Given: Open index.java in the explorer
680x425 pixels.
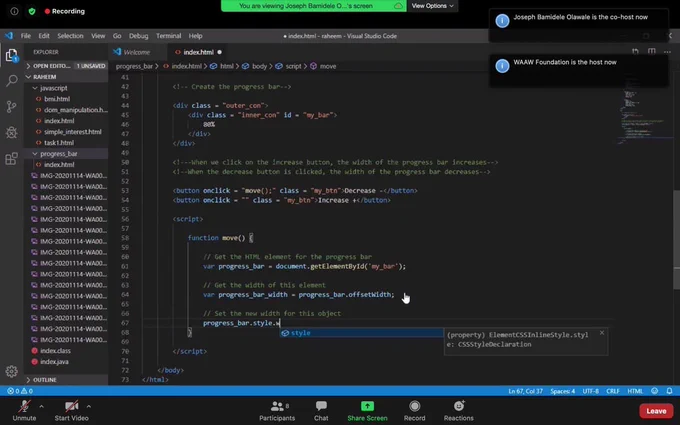Looking at the screenshot, I should (x=54, y=362).
